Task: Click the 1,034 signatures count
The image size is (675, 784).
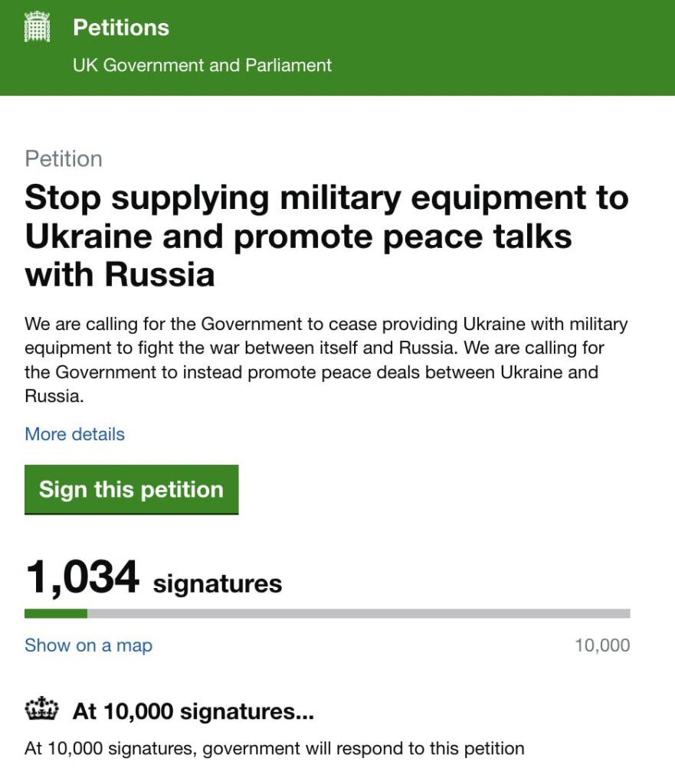Action: tap(153, 577)
